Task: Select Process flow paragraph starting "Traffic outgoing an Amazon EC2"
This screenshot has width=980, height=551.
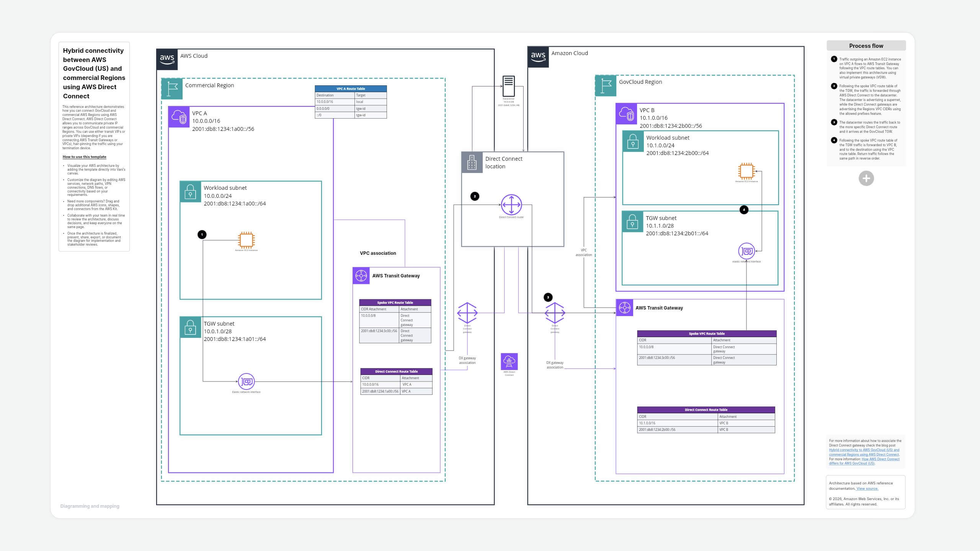Action: (x=870, y=68)
